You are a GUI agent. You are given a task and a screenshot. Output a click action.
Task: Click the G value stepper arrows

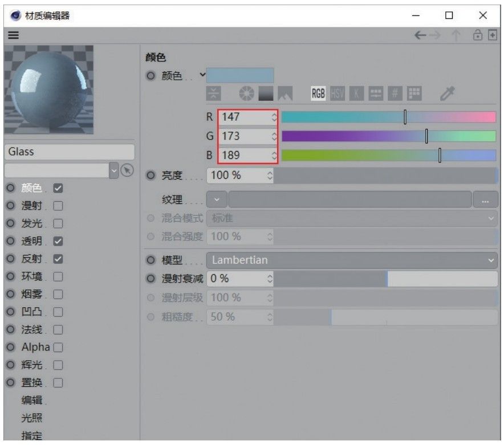click(274, 136)
